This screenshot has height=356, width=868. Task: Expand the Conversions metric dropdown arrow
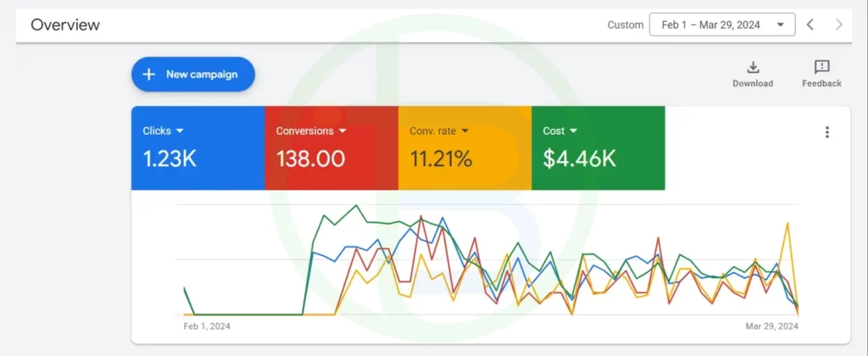point(342,131)
